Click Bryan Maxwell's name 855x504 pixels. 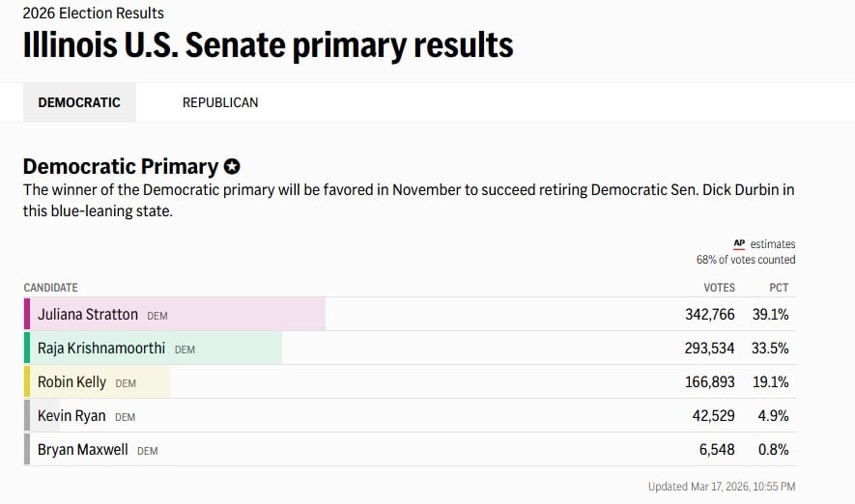[x=82, y=450]
